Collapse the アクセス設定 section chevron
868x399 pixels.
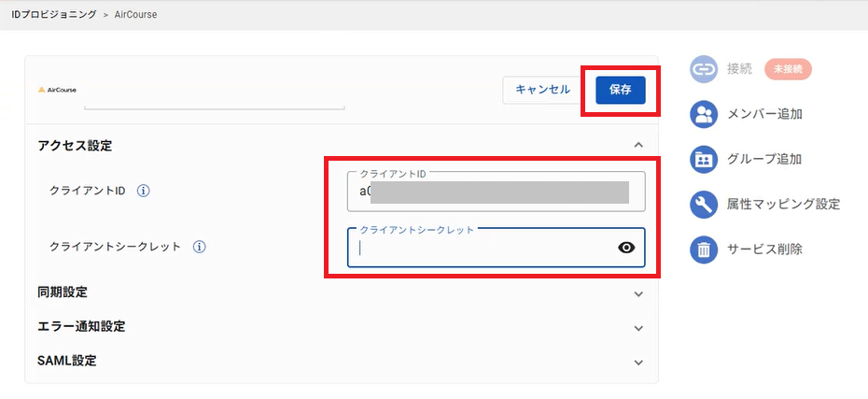pos(638,145)
